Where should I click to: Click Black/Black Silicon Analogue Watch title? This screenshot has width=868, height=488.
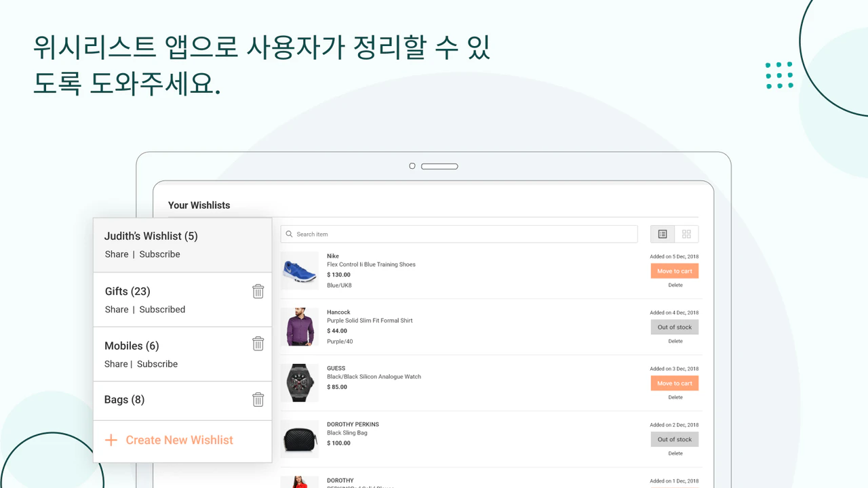374,377
